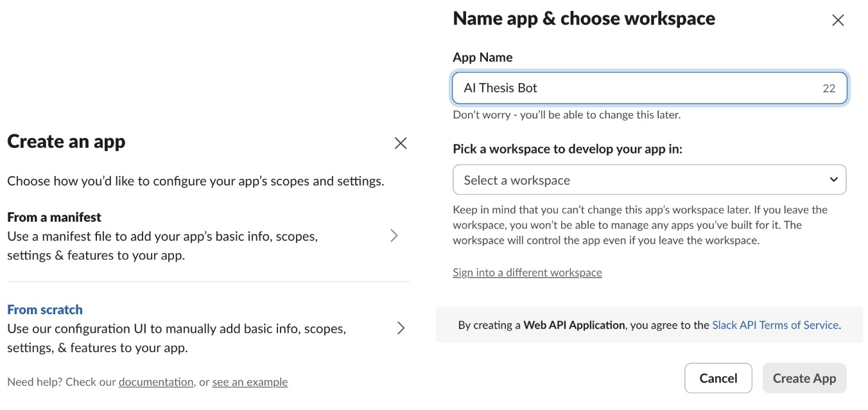Viewport: 868px width, 410px height.
Task: Close the Name app & choose workspace dialog
Action: coord(838,21)
